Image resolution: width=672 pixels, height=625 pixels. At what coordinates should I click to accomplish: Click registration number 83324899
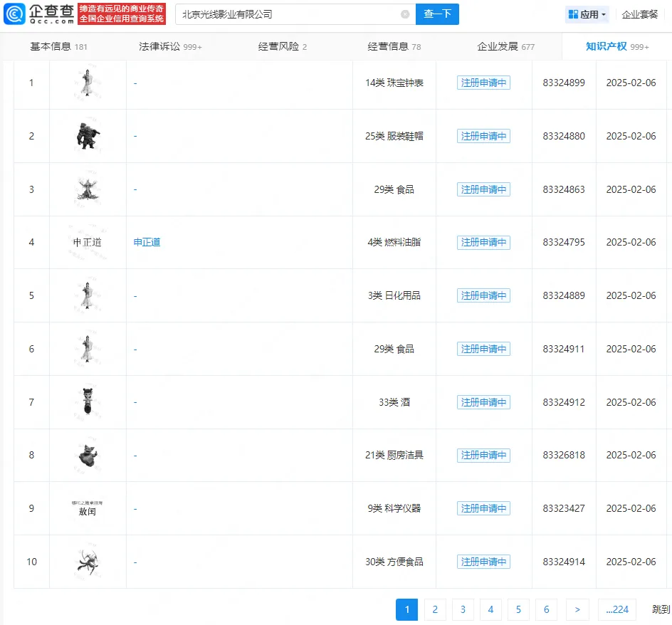click(x=564, y=83)
